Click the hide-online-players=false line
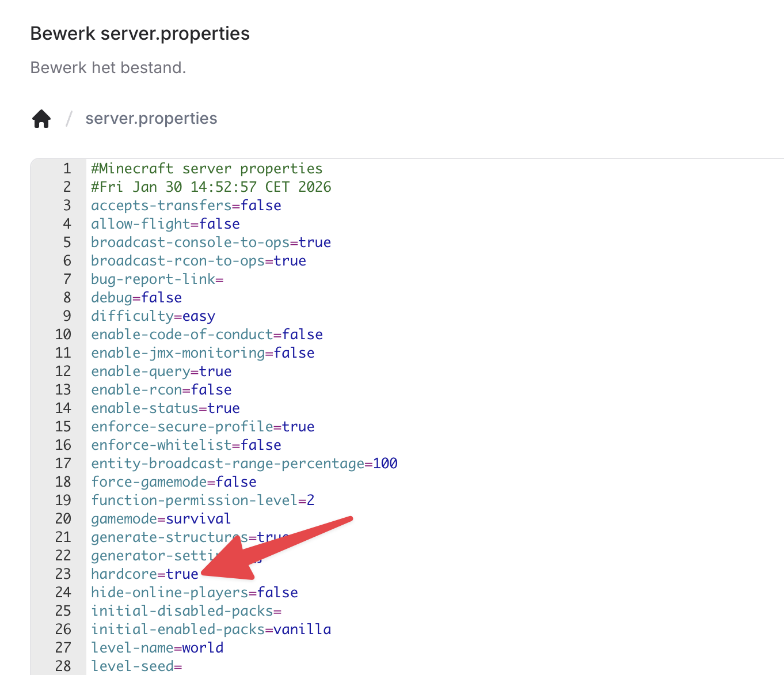The image size is (784, 675). click(194, 593)
